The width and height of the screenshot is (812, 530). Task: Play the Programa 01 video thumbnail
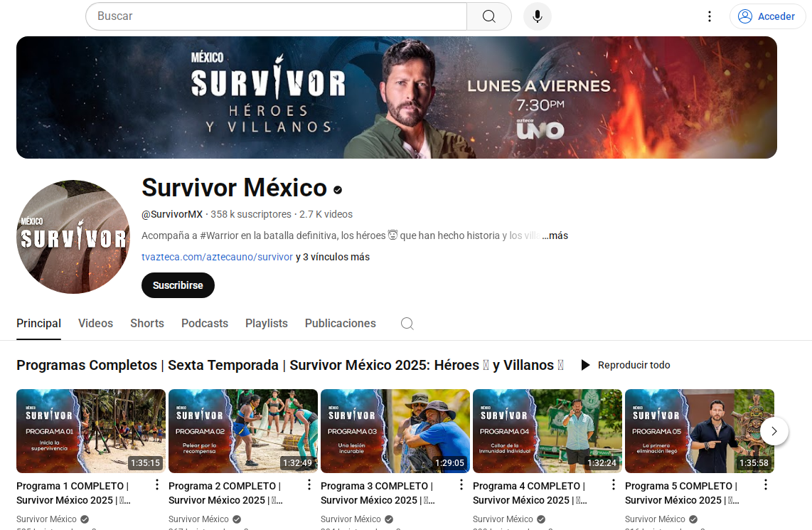pos(91,431)
